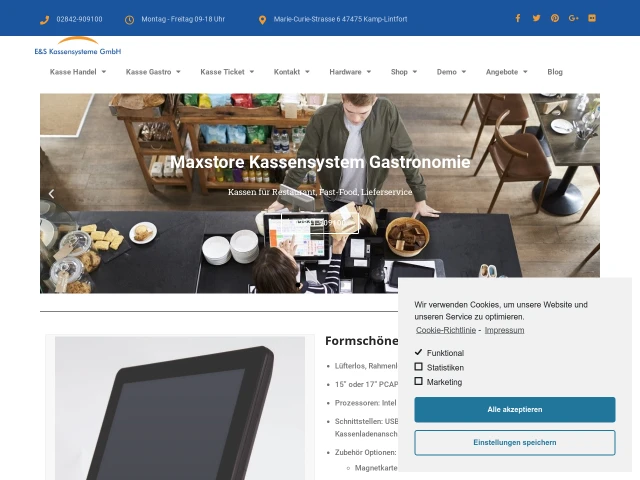Expand the Kontakt dropdown arrow
The height and width of the screenshot is (480, 640).
tap(307, 72)
